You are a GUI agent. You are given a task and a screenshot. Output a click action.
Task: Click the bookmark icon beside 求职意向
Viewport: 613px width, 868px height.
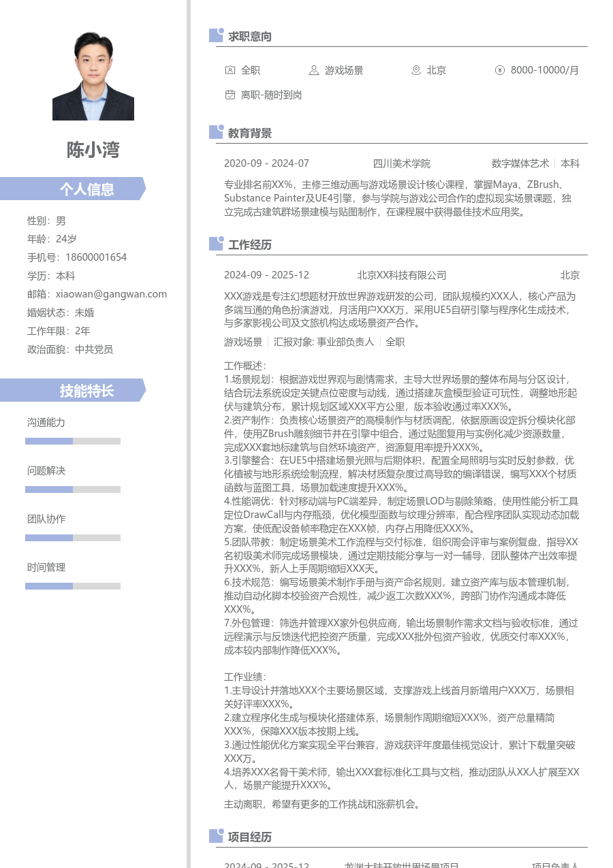tap(215, 36)
